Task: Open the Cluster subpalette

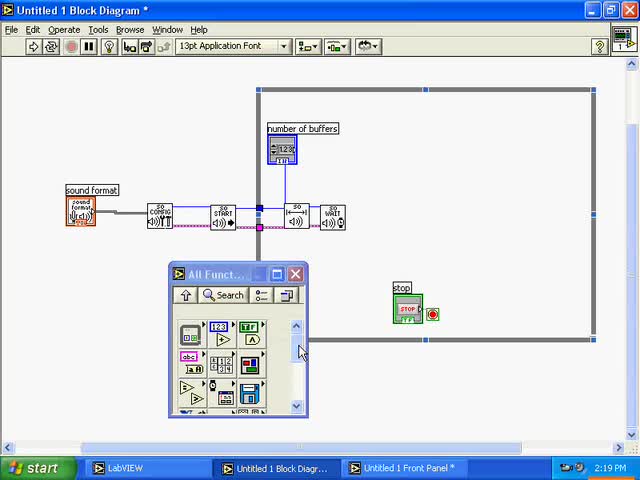Action: point(251,364)
